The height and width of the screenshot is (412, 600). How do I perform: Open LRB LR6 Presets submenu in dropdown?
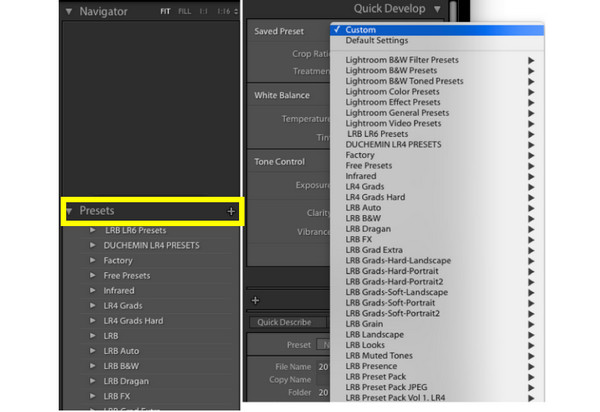pyautogui.click(x=437, y=134)
